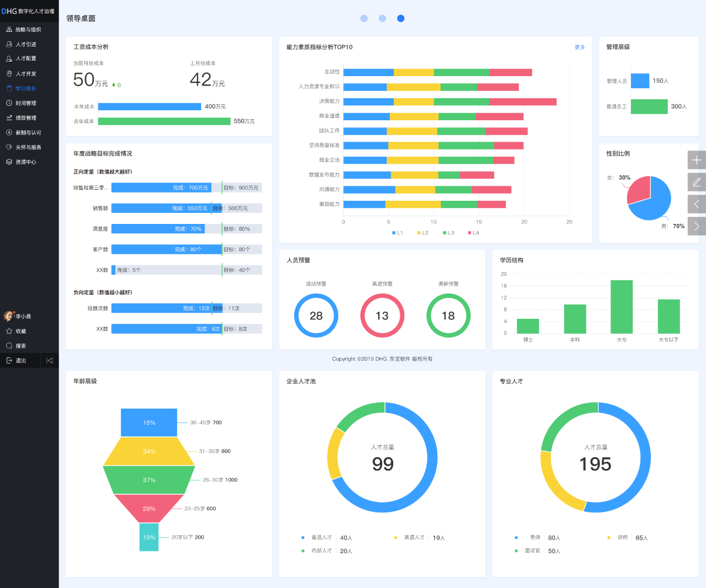This screenshot has height=588, width=706.
Task: Click the left chevron on the floating toolbar
Action: [696, 204]
